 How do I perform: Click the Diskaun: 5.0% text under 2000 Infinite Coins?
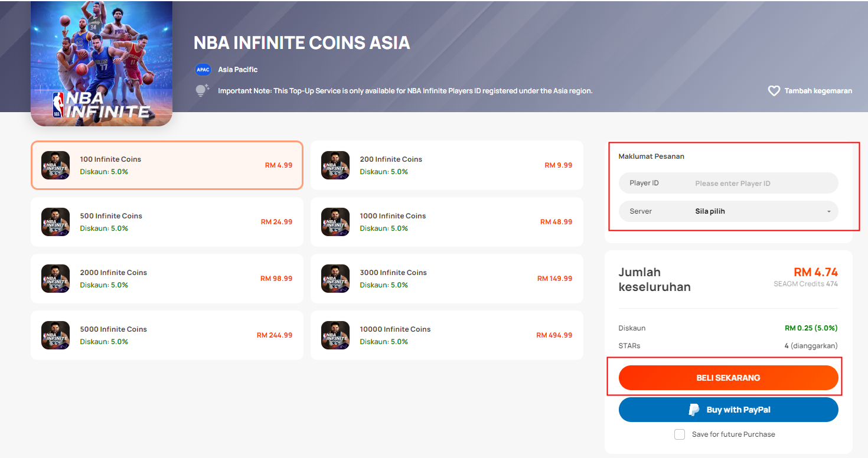point(104,285)
